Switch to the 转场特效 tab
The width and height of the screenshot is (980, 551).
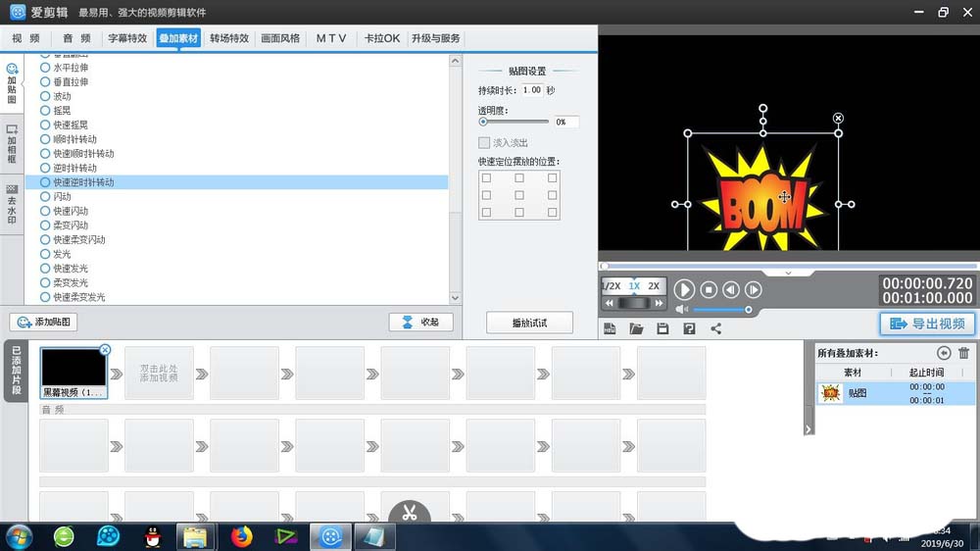(229, 38)
